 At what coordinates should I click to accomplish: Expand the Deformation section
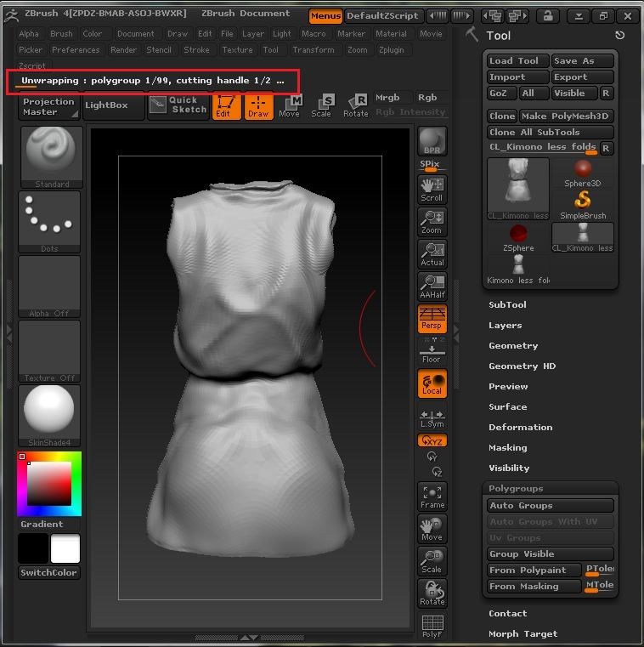tap(520, 427)
